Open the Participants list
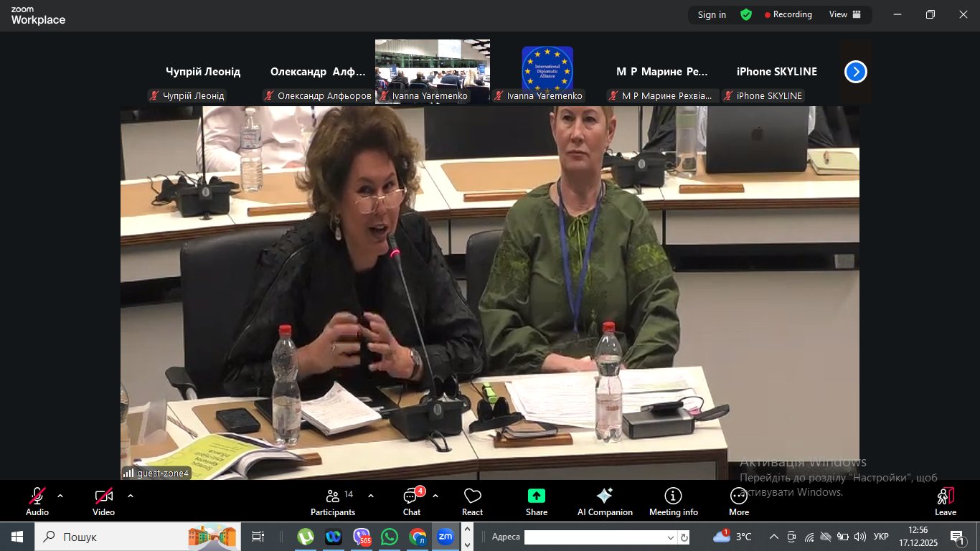 [x=333, y=501]
